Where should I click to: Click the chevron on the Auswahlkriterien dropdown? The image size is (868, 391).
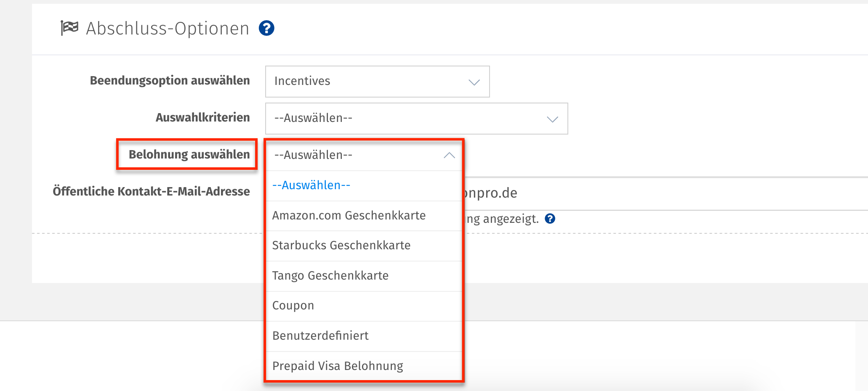click(552, 119)
